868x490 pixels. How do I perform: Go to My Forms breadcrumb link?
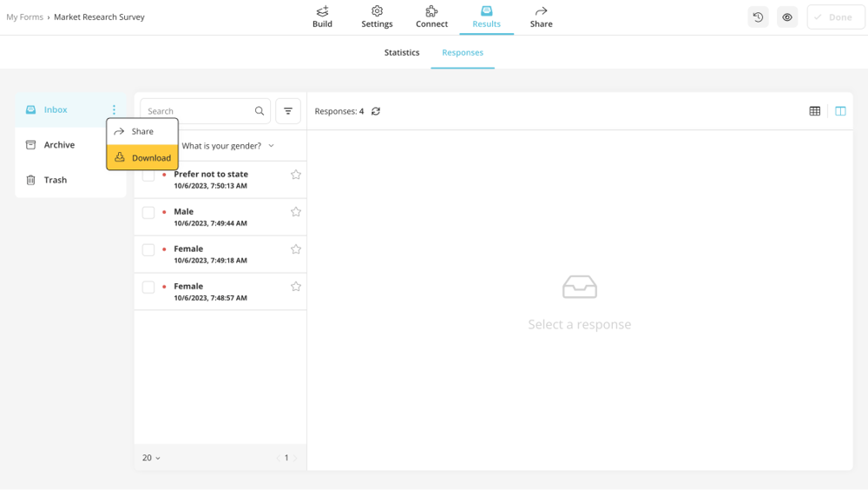24,17
